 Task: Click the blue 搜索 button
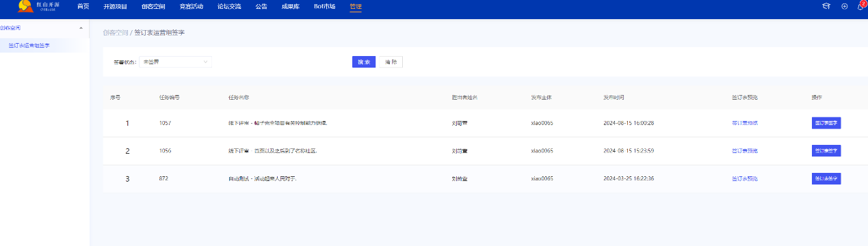(364, 61)
